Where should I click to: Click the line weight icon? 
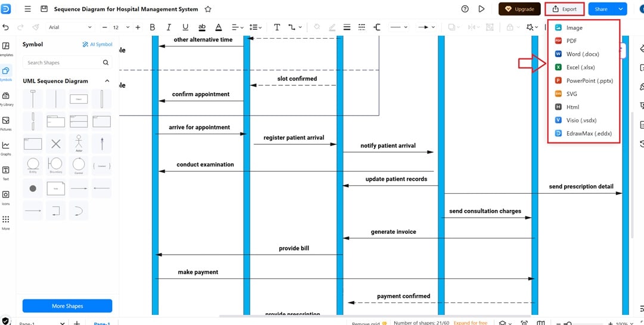coord(346,27)
